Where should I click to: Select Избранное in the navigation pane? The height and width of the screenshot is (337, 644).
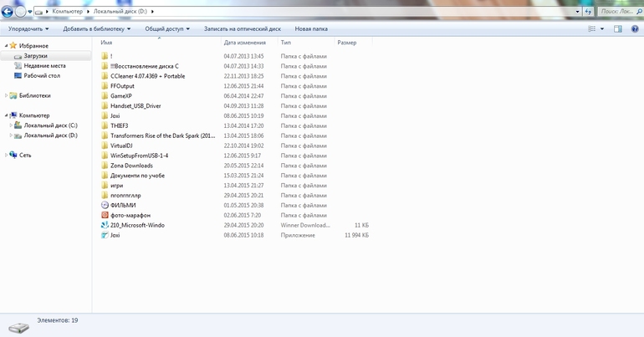pos(33,45)
